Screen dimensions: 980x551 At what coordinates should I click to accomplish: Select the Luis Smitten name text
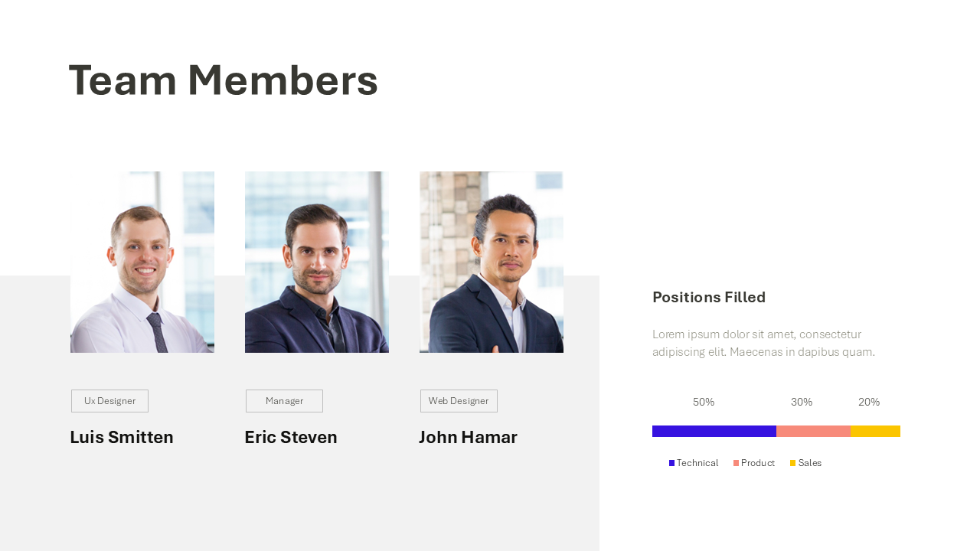122,437
